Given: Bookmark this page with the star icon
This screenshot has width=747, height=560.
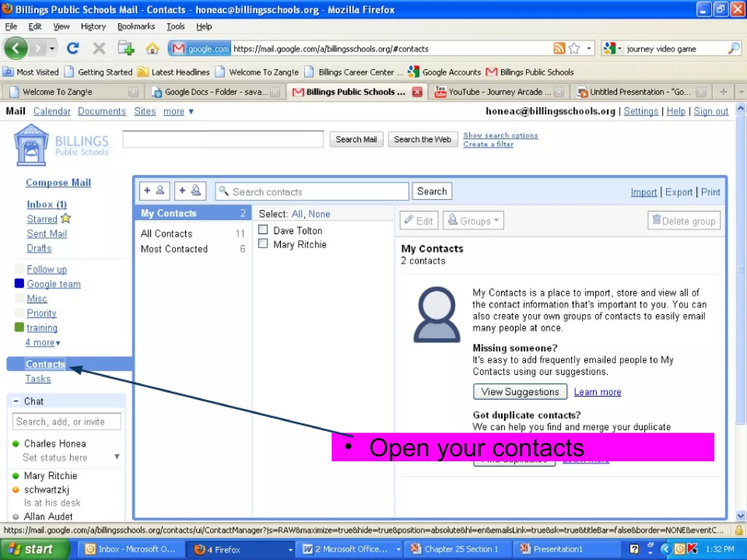Looking at the screenshot, I should pos(574,48).
